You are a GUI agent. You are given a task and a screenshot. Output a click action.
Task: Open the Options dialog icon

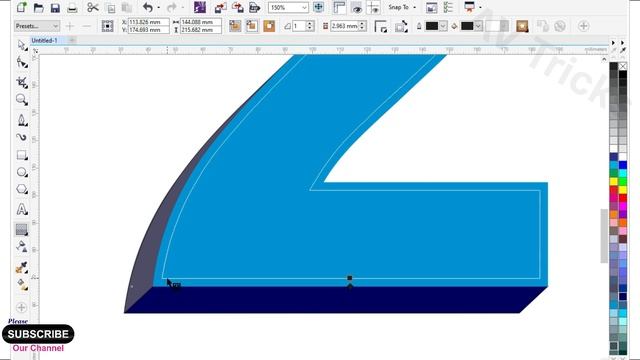[x=448, y=7]
